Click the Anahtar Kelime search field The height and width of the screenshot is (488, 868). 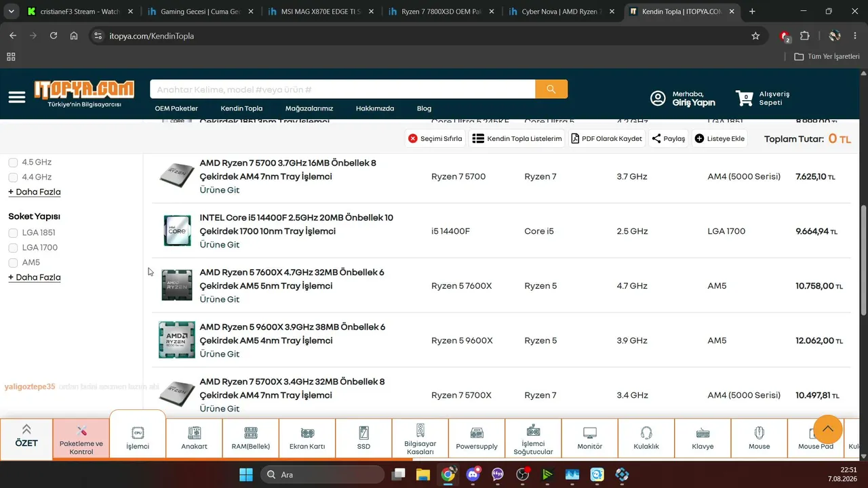[x=342, y=89]
